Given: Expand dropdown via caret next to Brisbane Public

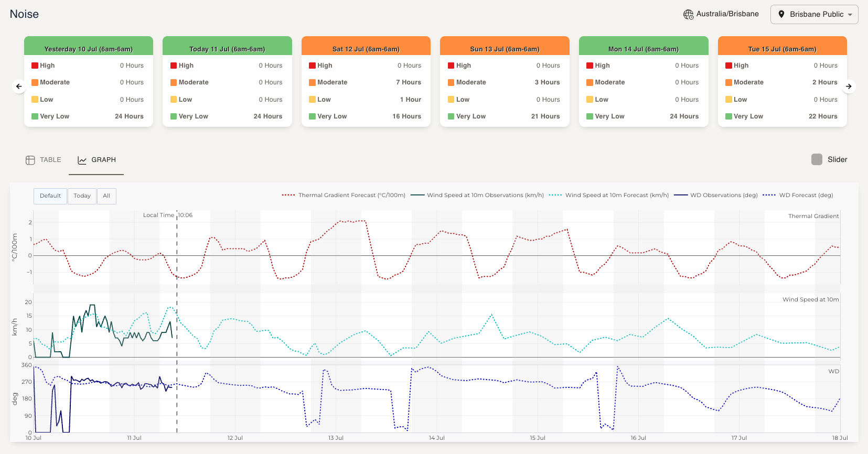Looking at the screenshot, I should (x=850, y=15).
